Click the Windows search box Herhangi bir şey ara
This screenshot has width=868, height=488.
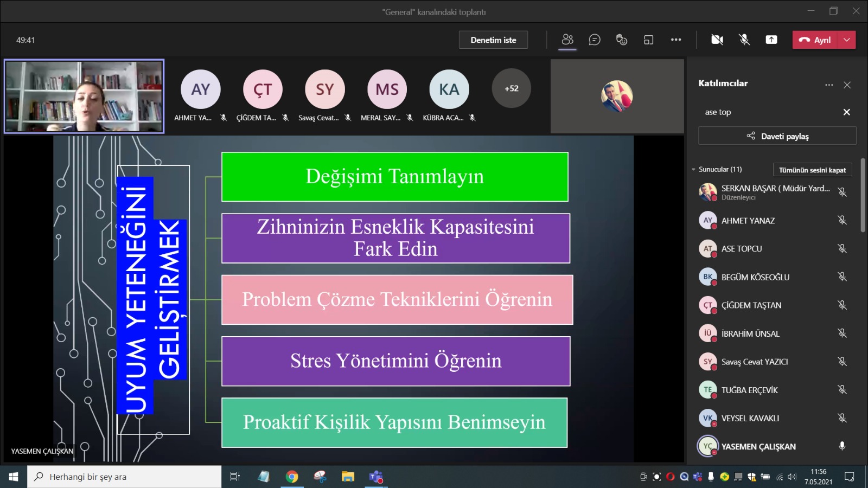(x=124, y=477)
